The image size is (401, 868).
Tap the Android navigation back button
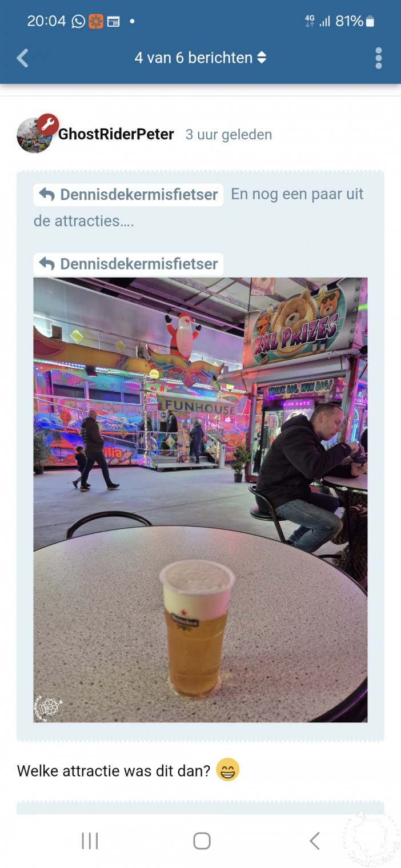point(314,841)
